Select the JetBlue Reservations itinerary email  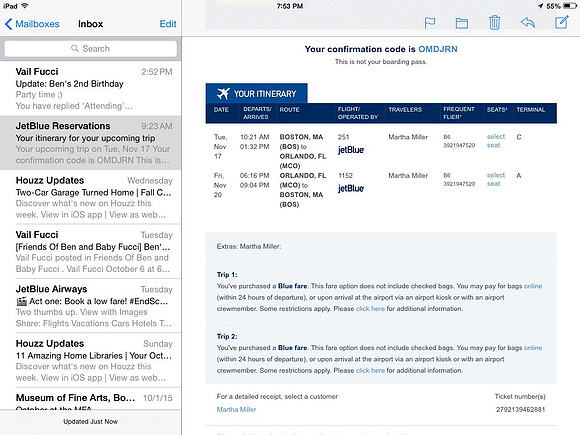[x=91, y=143]
